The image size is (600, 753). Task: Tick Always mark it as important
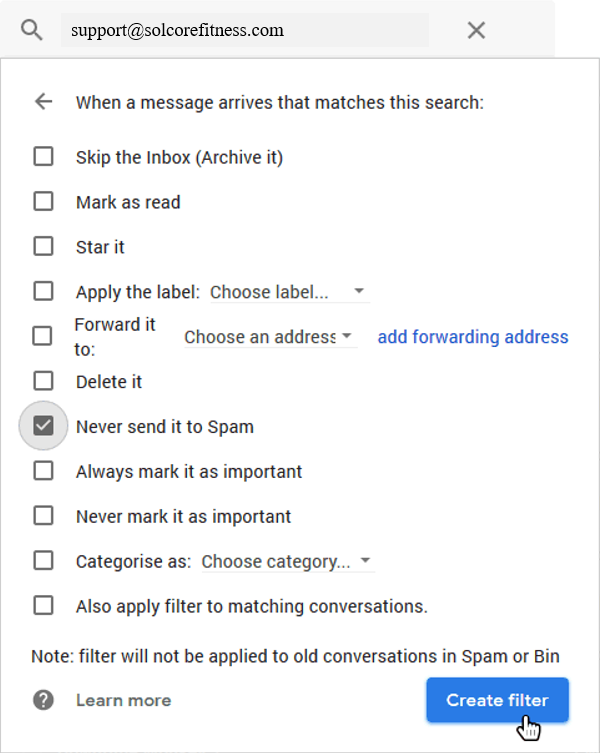(43, 471)
